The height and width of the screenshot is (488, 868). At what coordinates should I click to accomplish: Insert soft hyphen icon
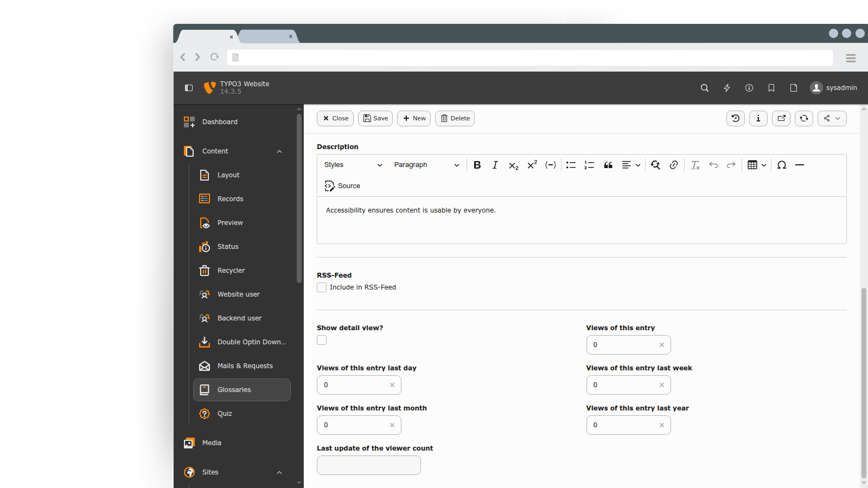(x=550, y=165)
